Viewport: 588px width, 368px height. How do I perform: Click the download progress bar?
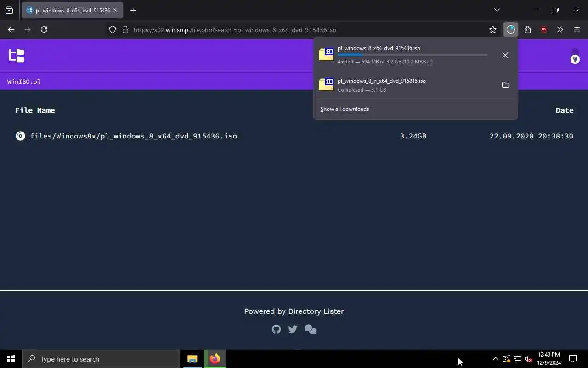(x=413, y=55)
